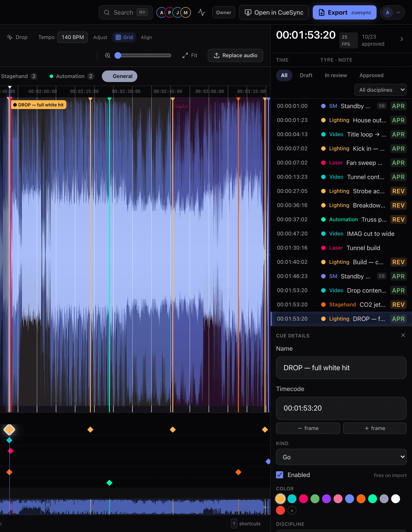The width and height of the screenshot is (412, 532).
Task: Switch to the Draft status tab
Action: 306,75
